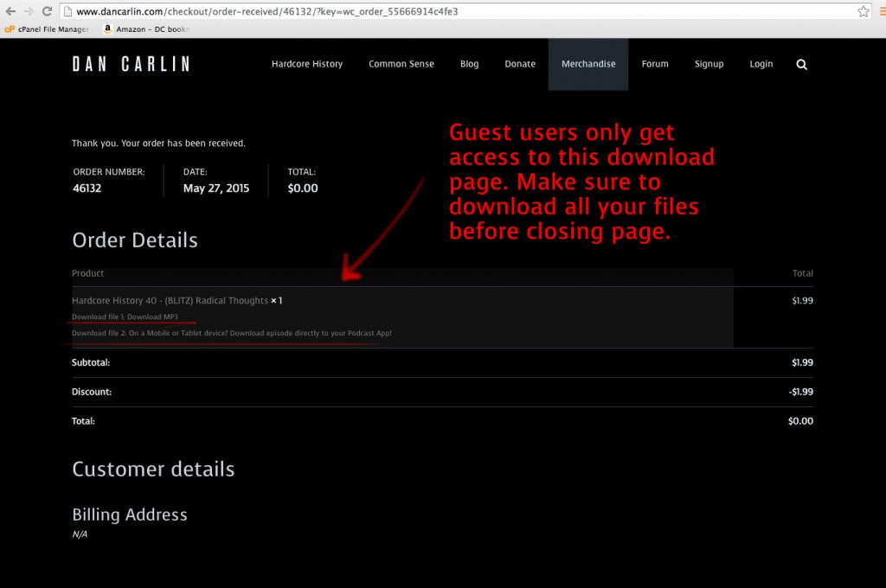Click the browser back arrow
The image size is (886, 588).
coord(10,11)
